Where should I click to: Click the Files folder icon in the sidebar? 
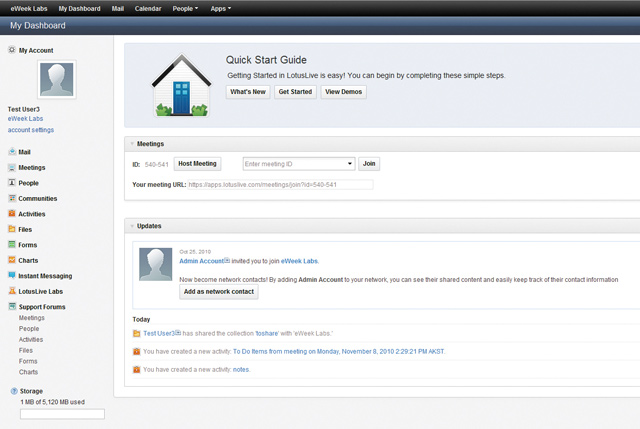(12, 229)
